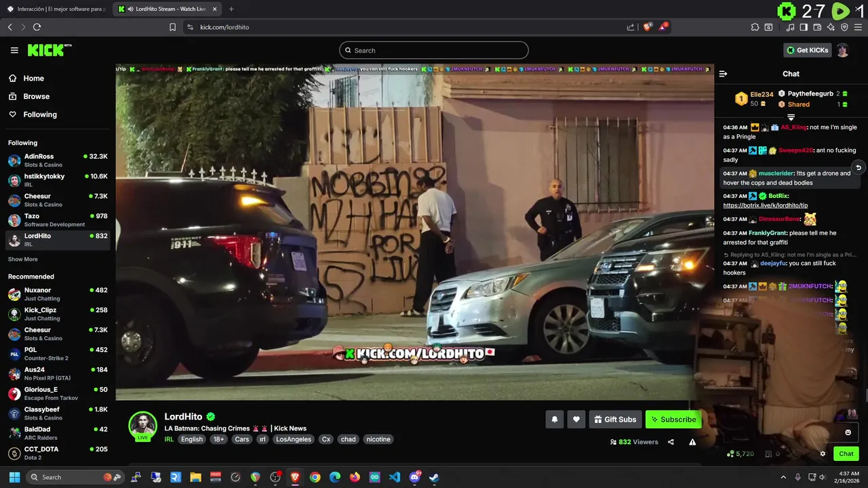The width and height of the screenshot is (868, 488).
Task: Open BotRix tip link in chat
Action: pos(765,205)
